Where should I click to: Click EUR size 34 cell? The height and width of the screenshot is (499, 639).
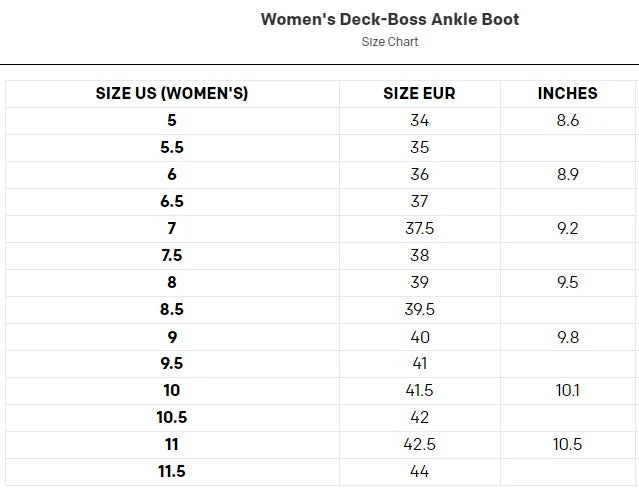click(419, 120)
